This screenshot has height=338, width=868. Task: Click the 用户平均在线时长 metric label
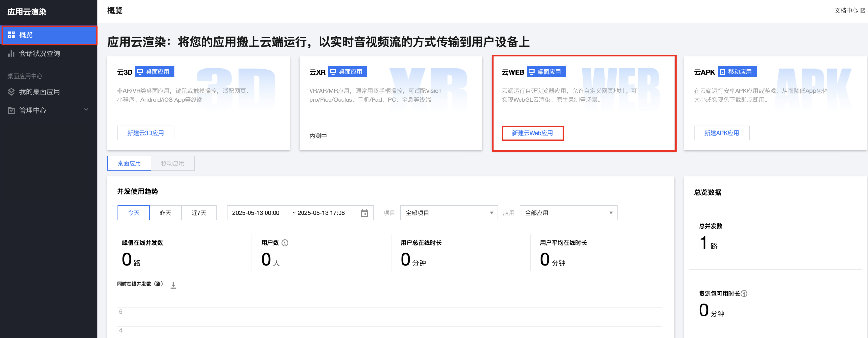pyautogui.click(x=563, y=242)
